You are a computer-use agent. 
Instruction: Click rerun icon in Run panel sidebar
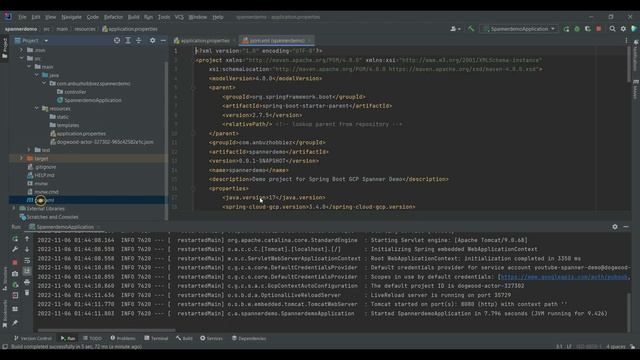[x=15, y=239]
